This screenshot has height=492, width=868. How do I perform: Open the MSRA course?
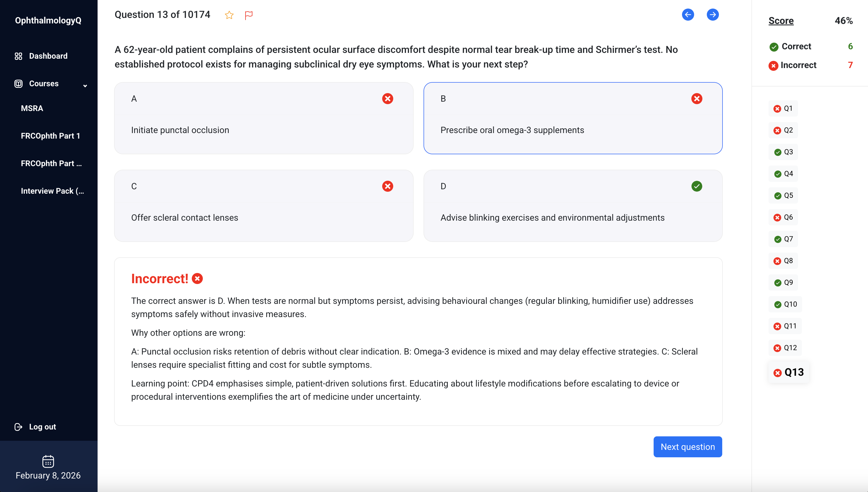tap(32, 109)
